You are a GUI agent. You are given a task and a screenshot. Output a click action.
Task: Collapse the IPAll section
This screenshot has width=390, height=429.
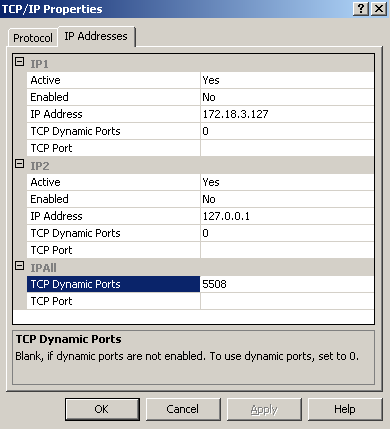[x=20, y=266]
